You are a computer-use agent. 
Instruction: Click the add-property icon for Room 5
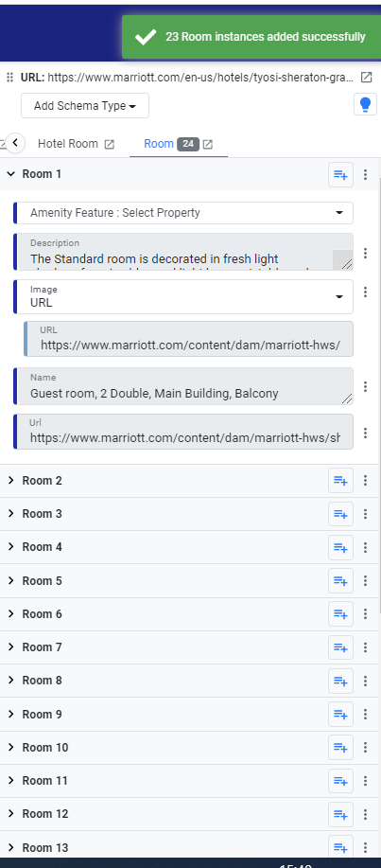340,580
